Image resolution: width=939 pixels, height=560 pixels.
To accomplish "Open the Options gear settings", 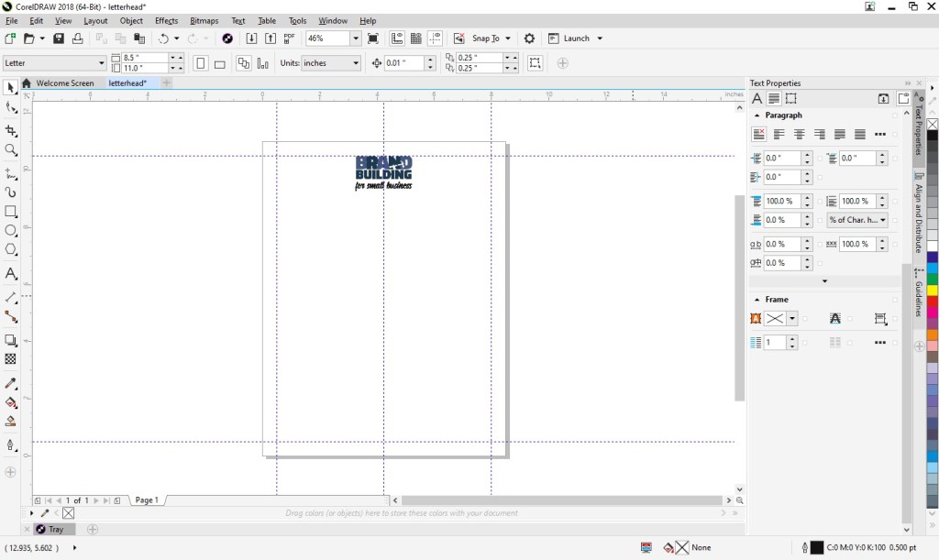I will [x=529, y=38].
